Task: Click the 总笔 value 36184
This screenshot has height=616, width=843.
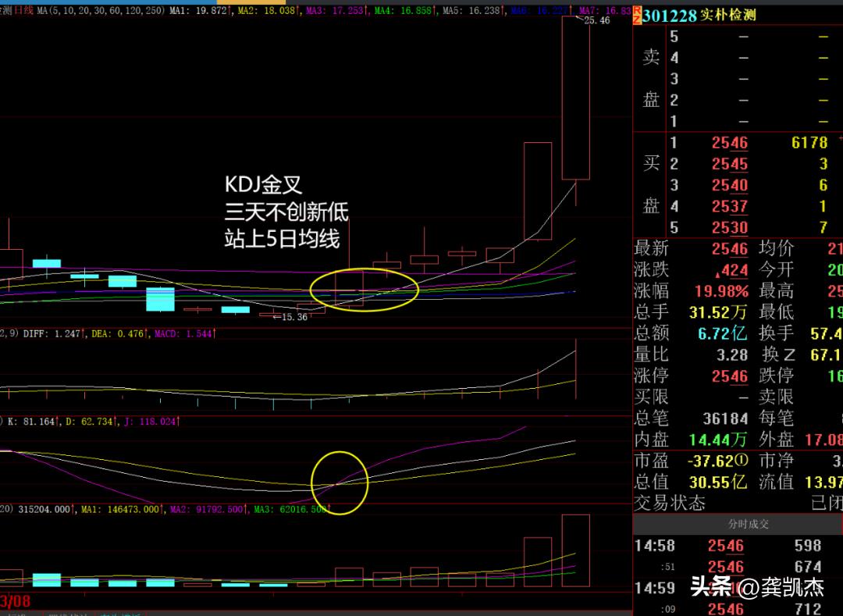Action: click(x=725, y=418)
